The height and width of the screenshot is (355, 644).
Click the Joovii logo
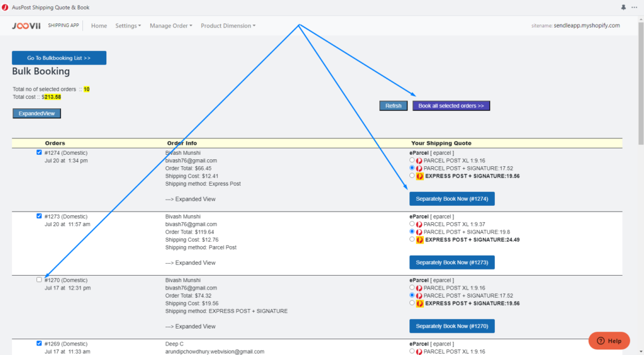26,25
